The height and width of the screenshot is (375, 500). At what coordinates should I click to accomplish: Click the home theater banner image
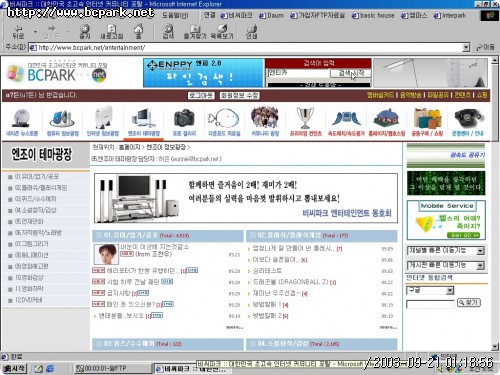(x=246, y=198)
